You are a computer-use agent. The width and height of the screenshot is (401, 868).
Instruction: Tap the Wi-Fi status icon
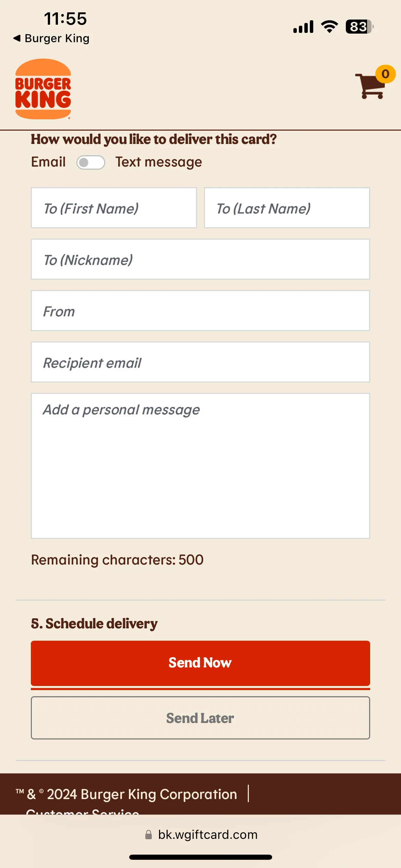[329, 26]
